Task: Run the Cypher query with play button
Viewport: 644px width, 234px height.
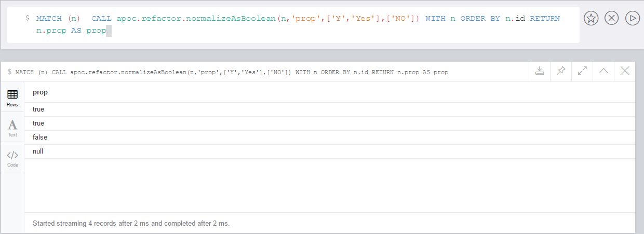Action: click(632, 19)
